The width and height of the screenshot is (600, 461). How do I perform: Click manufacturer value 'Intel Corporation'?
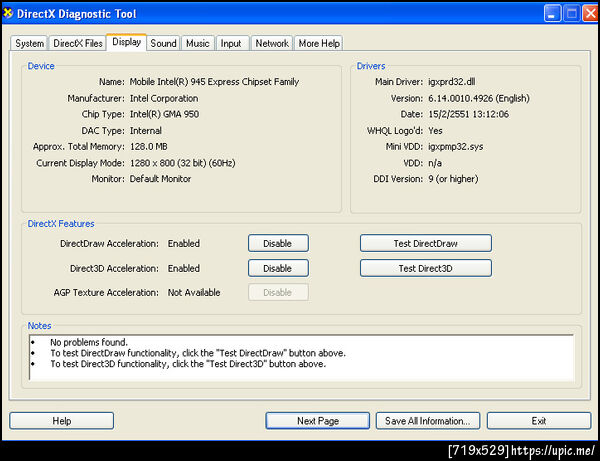[164, 98]
